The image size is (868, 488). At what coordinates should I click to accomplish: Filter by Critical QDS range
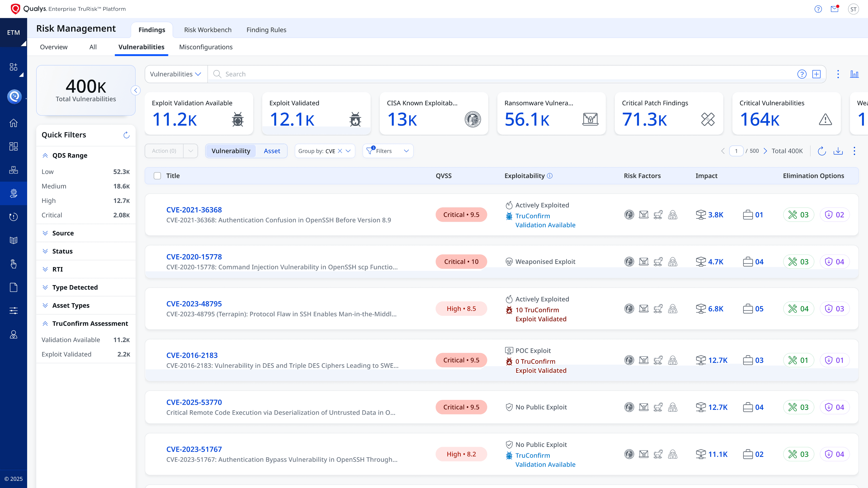click(86, 215)
